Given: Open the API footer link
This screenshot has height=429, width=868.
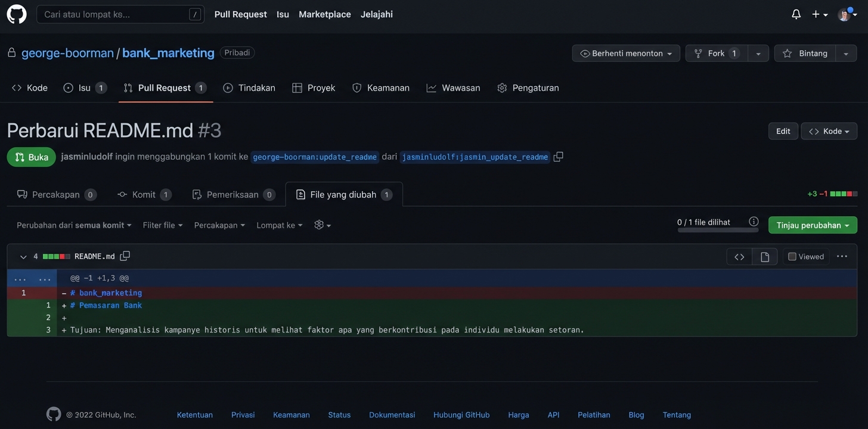Looking at the screenshot, I should pos(554,415).
